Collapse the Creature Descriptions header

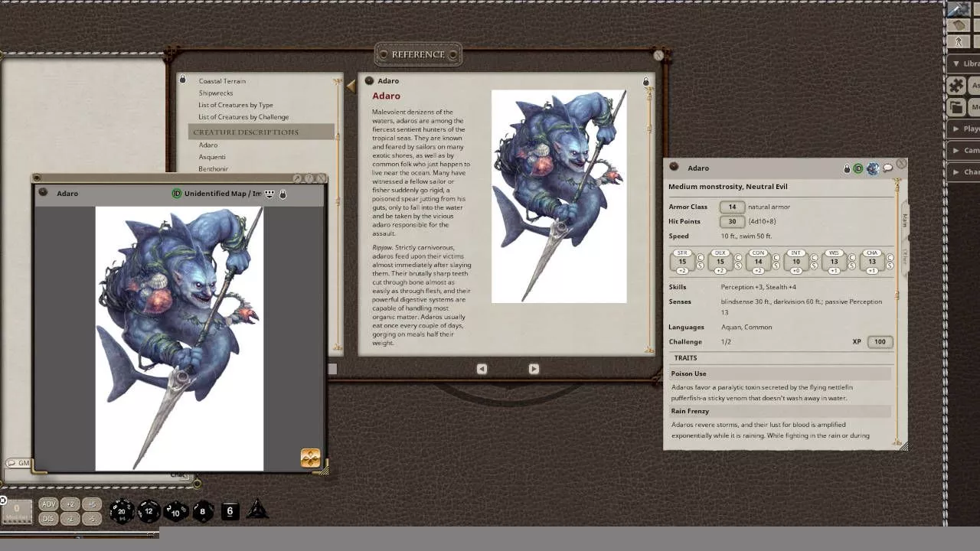(x=262, y=132)
